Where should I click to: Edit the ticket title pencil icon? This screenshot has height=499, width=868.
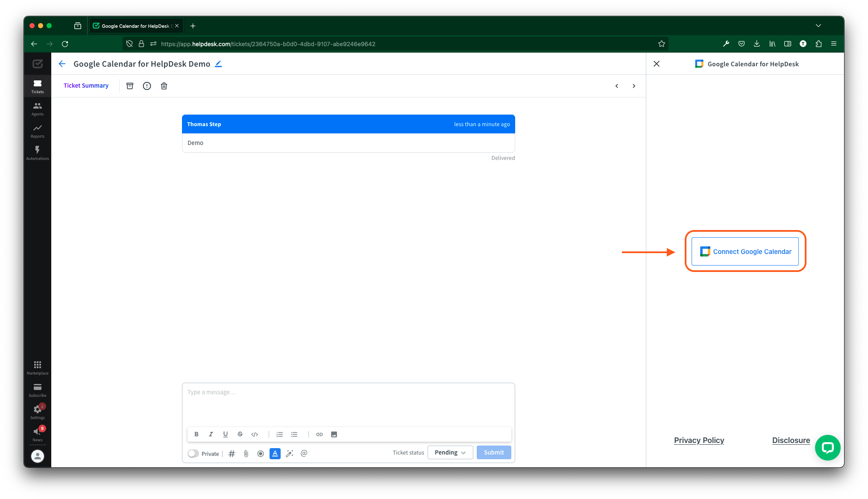click(x=218, y=64)
